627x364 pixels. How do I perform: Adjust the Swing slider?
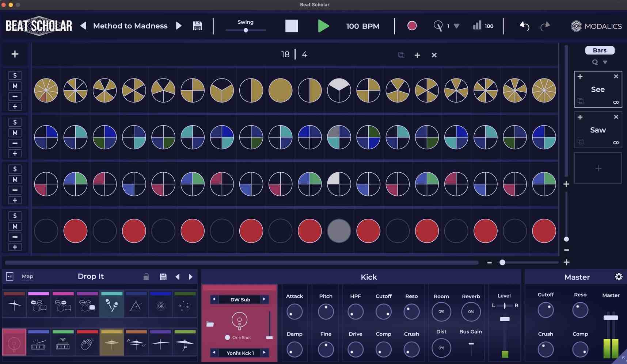pyautogui.click(x=246, y=30)
